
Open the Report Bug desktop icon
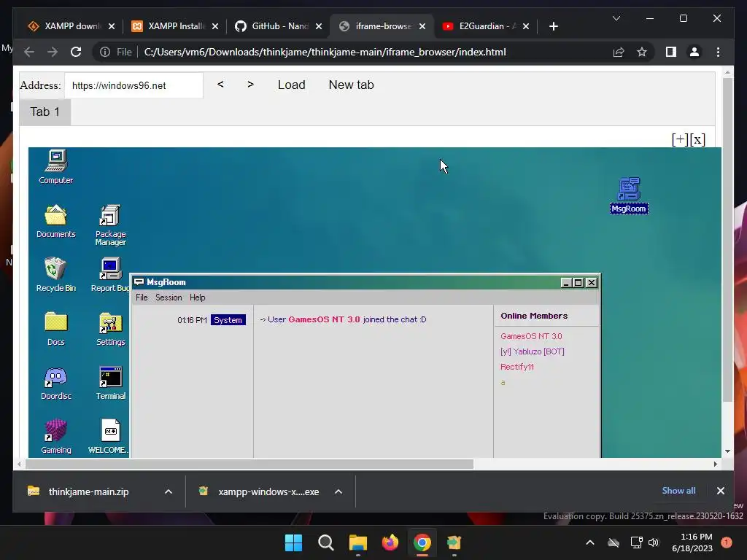click(110, 274)
